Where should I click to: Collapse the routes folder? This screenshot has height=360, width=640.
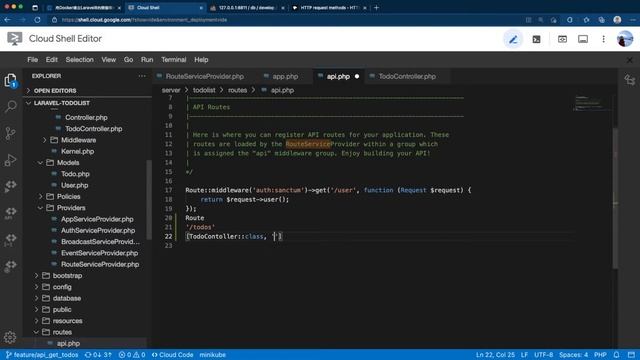point(62,332)
